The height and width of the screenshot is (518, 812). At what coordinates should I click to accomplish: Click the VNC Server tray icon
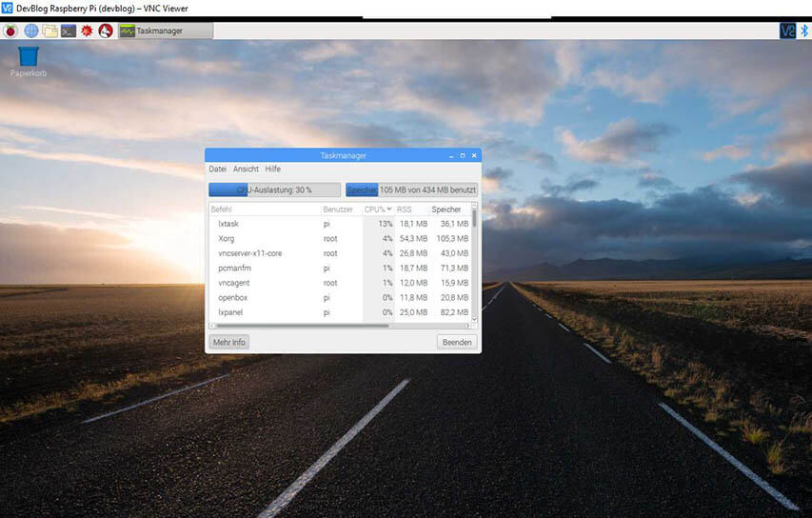coord(787,30)
